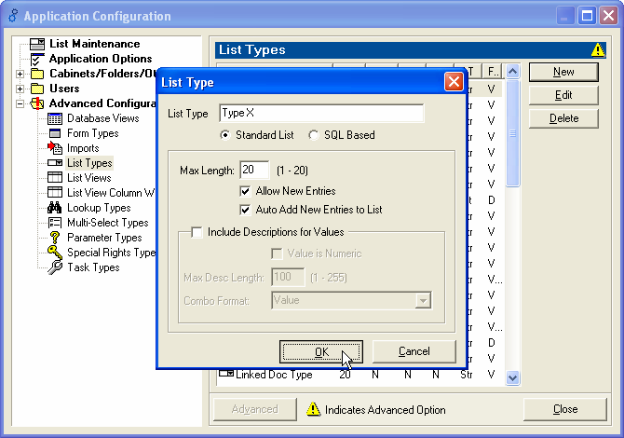The width and height of the screenshot is (624, 438).
Task: Select Form Types in the tree
Action: point(93,133)
